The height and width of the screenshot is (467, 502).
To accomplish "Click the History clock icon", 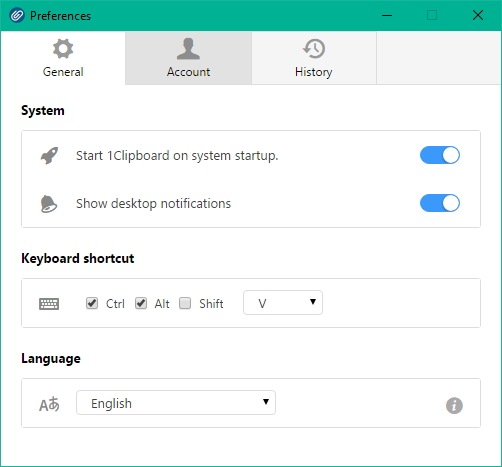I will (x=314, y=49).
